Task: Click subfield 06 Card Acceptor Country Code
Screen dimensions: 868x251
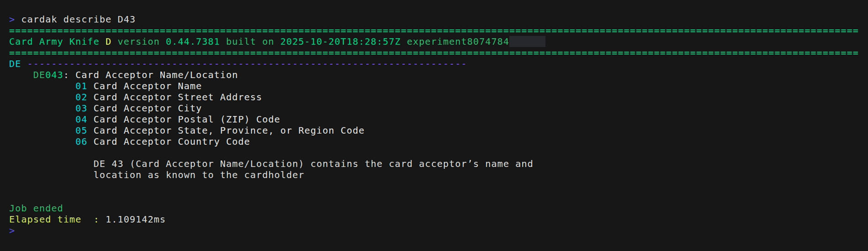Action: [163, 142]
